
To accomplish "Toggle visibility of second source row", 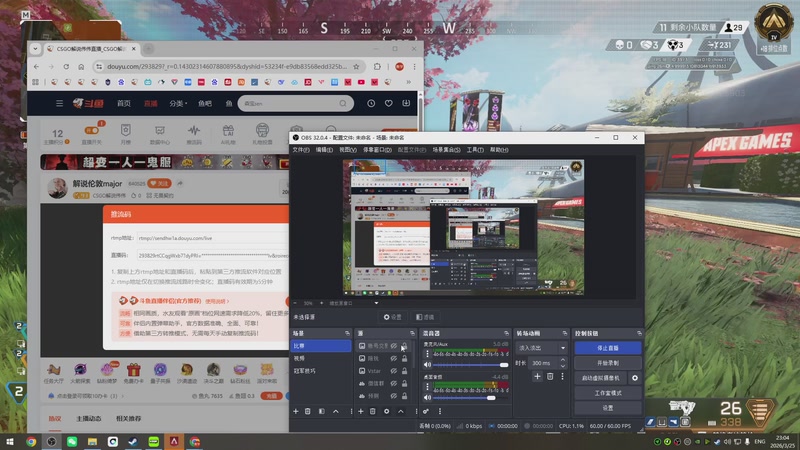I will (393, 358).
